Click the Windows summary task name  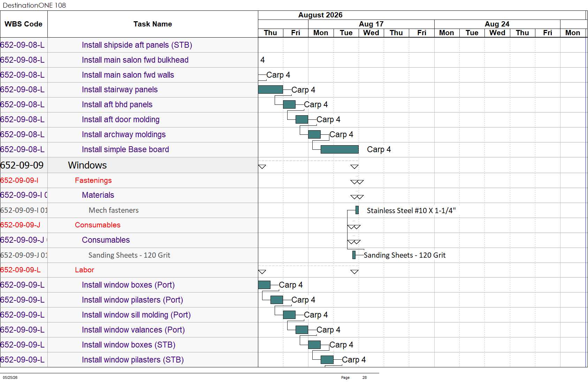(87, 165)
